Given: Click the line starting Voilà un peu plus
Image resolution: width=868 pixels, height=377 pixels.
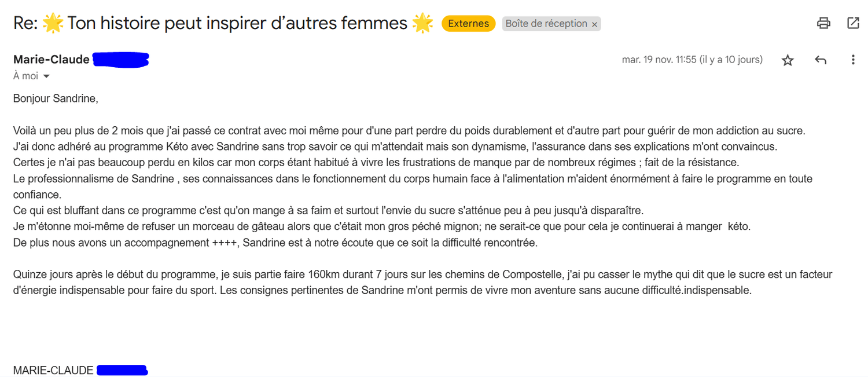Looking at the screenshot, I should point(413,131).
